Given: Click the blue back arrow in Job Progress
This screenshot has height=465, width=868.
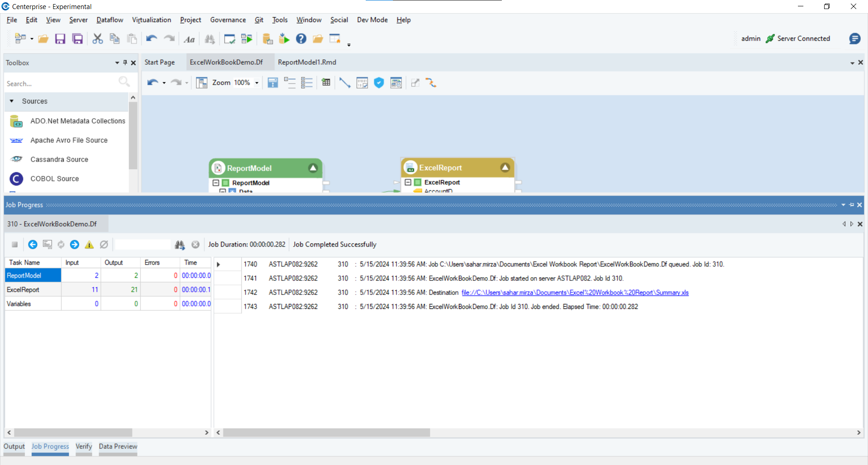Looking at the screenshot, I should pos(33,245).
